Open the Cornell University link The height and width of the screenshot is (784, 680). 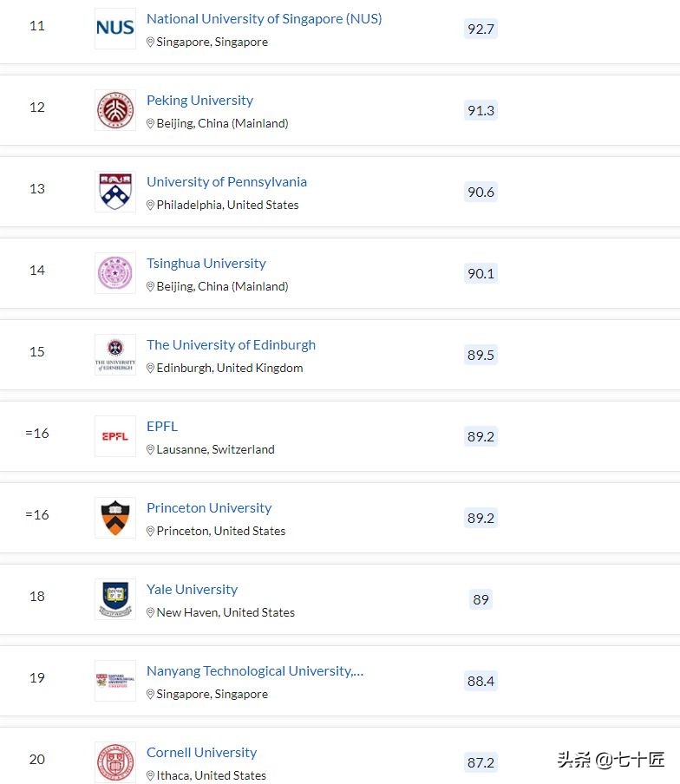click(201, 753)
